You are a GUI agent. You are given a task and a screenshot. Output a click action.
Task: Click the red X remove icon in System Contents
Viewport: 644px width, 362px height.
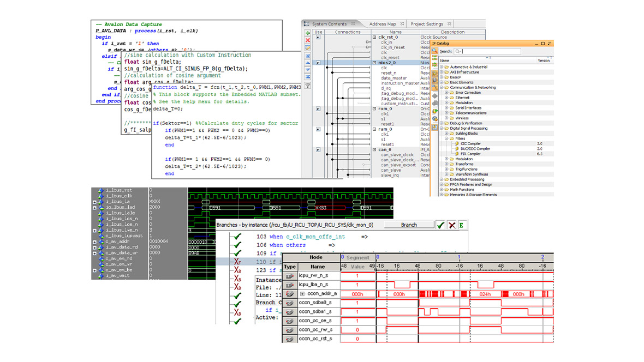(307, 40)
